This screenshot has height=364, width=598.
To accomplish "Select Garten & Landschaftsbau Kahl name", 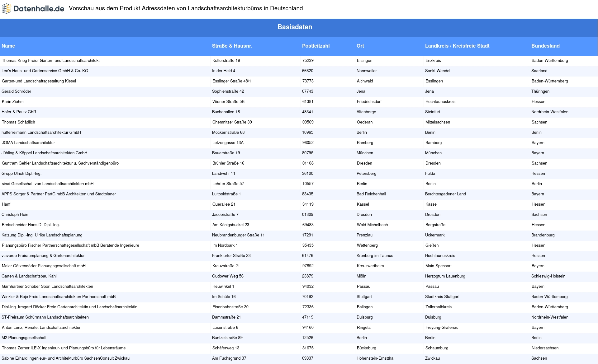I will (29, 276).
